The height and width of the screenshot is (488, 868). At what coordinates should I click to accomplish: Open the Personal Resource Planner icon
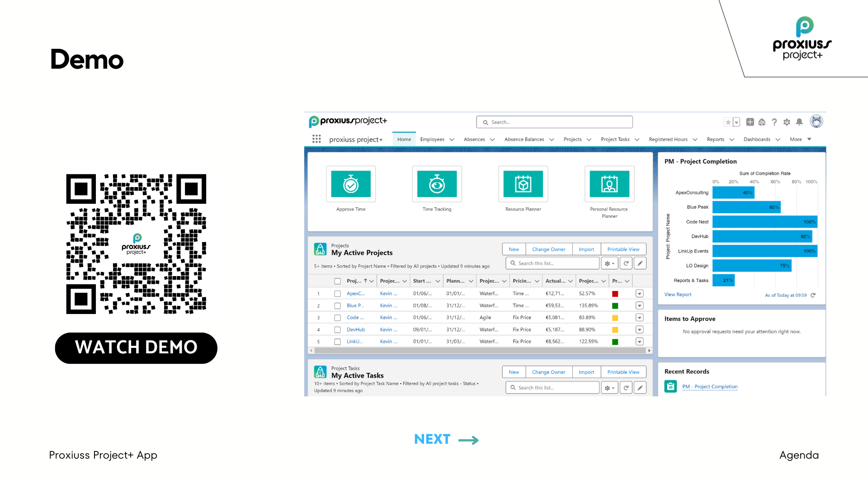(609, 184)
